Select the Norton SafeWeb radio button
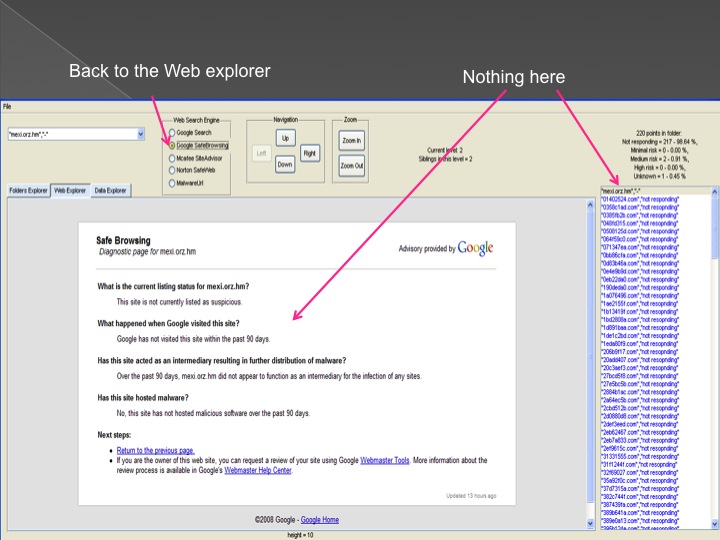Image resolution: width=720 pixels, height=540 pixels. point(172,170)
